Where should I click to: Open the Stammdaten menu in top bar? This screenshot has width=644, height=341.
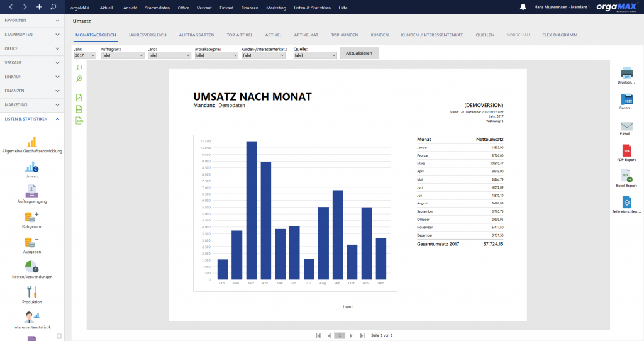coord(157,8)
